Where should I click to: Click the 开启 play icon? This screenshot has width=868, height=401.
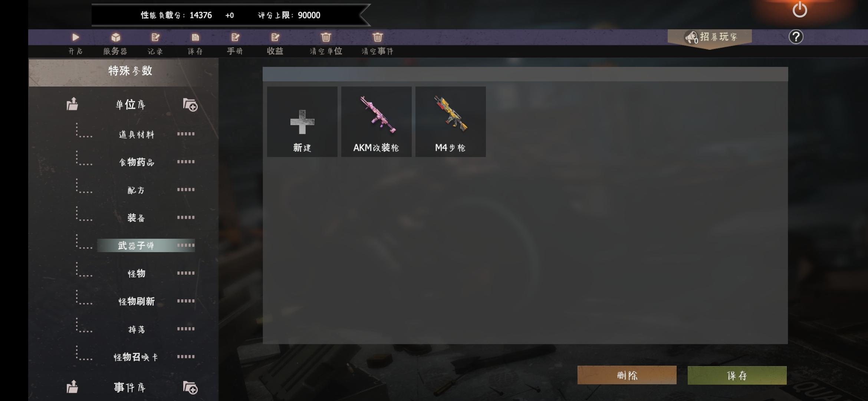75,37
